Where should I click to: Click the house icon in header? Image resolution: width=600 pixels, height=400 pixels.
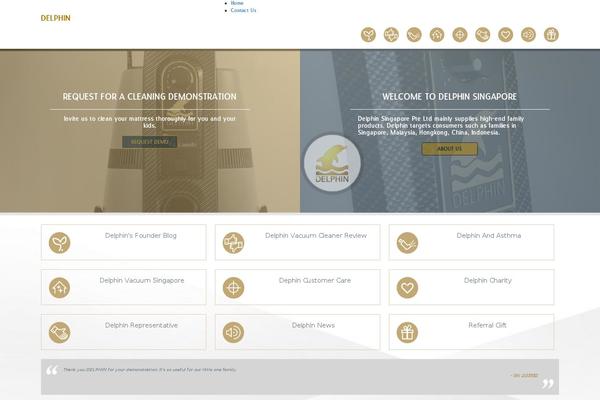tap(437, 35)
